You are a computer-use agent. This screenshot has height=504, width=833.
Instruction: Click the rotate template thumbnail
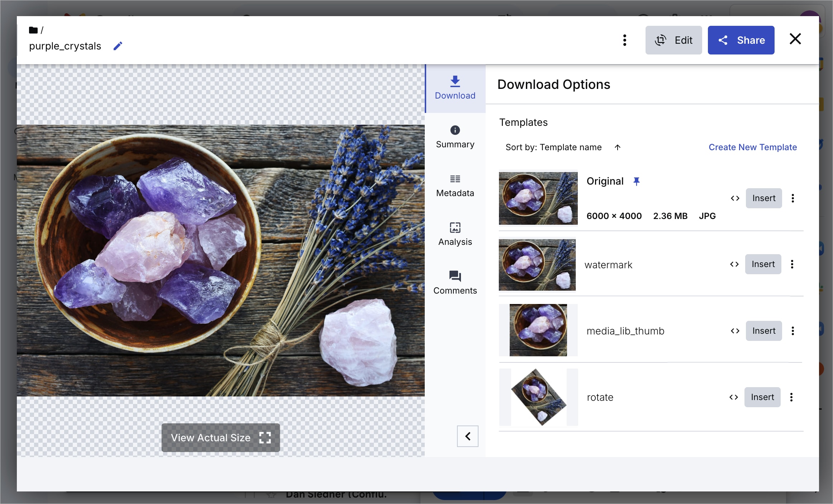coord(538,397)
